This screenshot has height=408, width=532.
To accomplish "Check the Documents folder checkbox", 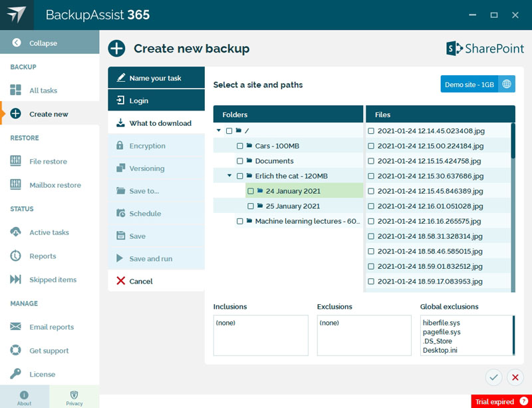I will tap(240, 160).
